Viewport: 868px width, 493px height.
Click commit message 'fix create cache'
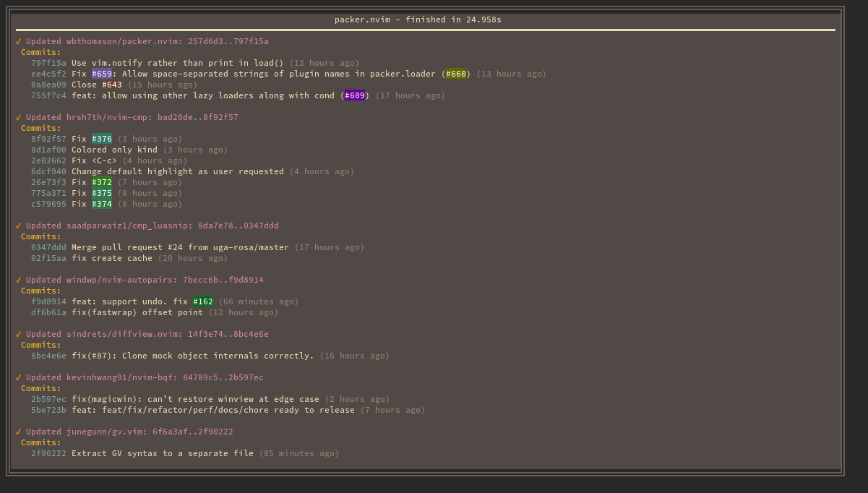point(112,258)
